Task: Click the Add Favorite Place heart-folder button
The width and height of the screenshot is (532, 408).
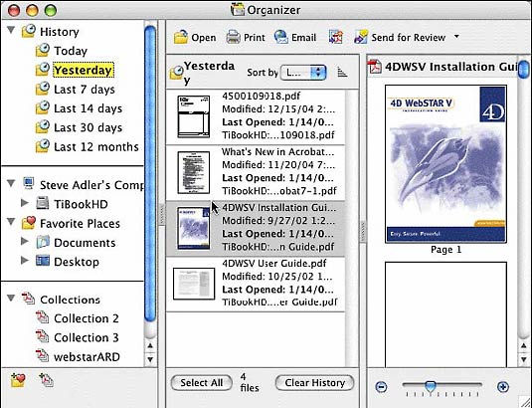Action: [18, 380]
